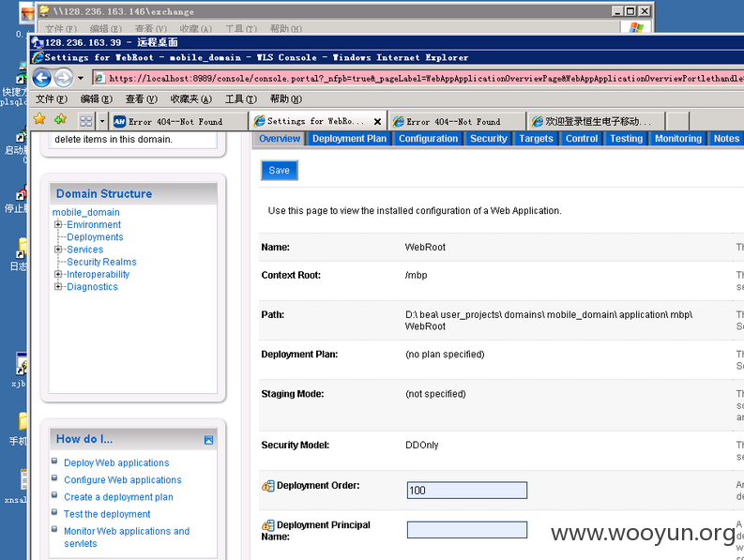Switch to the 欢迎登录恒生电子移动 tab
The width and height of the screenshot is (744, 560).
[596, 122]
